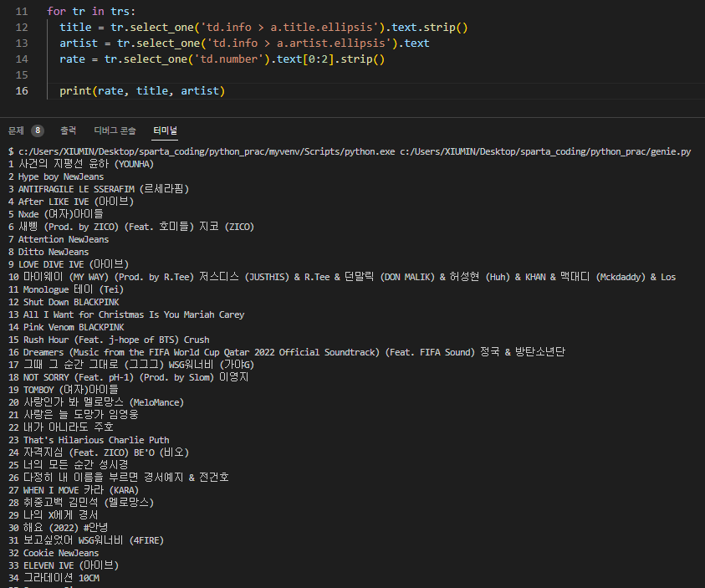Click output row '29 나의 X에게 경서'

click(53, 515)
